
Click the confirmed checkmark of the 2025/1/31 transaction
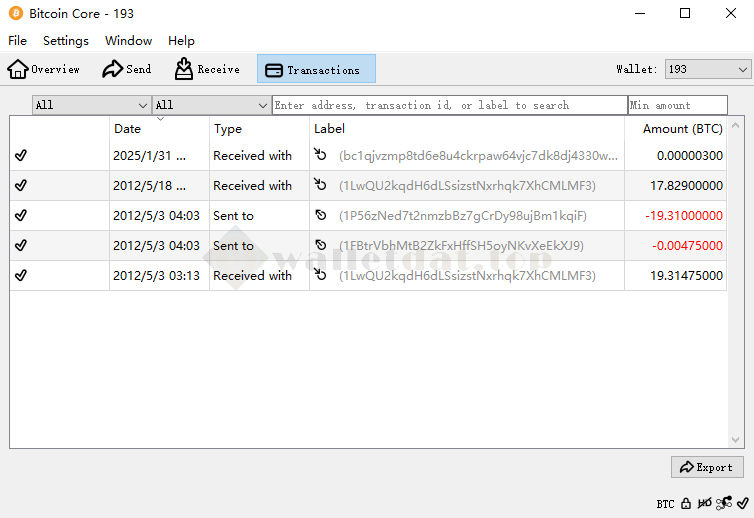(x=21, y=156)
